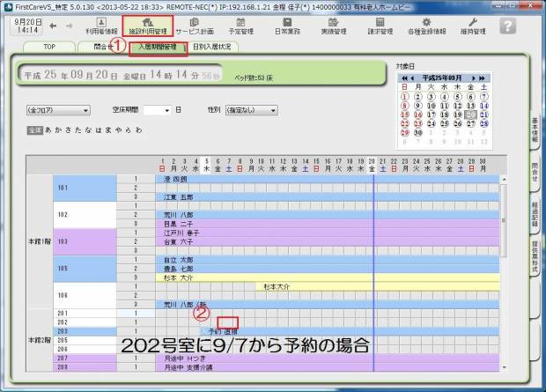The width and height of the screenshot is (546, 392).
Task: Switch to the 日別入居状況 tab
Action: click(x=211, y=47)
